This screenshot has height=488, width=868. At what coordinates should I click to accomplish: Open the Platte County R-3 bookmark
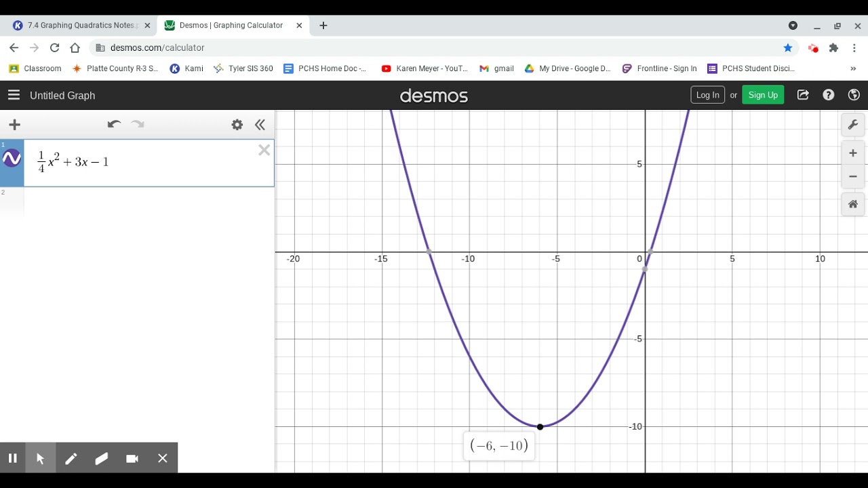pyautogui.click(x=115, y=68)
